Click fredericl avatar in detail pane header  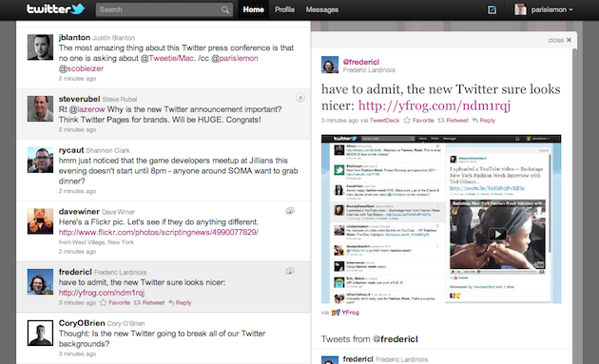point(330,65)
